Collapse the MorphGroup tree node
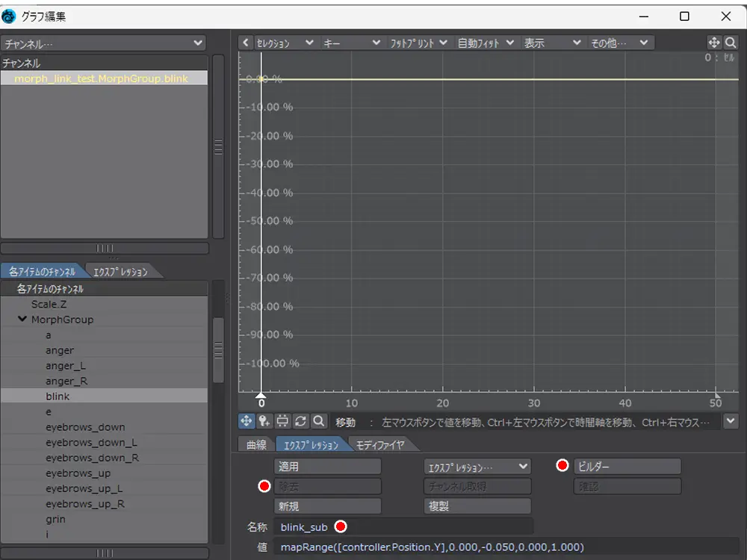Image resolution: width=747 pixels, height=560 pixels. click(x=22, y=320)
